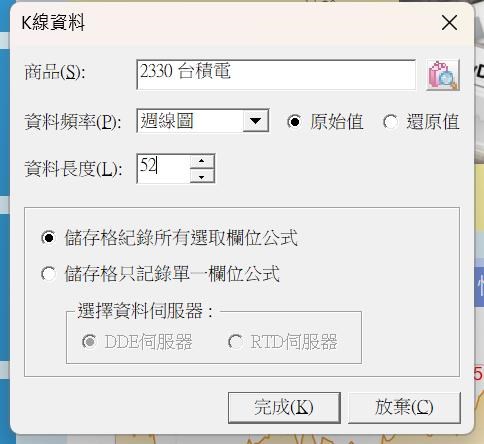Viewport: 484px width, 444px height.
Task: Close the K線資料 dialog with X
Action: click(x=449, y=23)
